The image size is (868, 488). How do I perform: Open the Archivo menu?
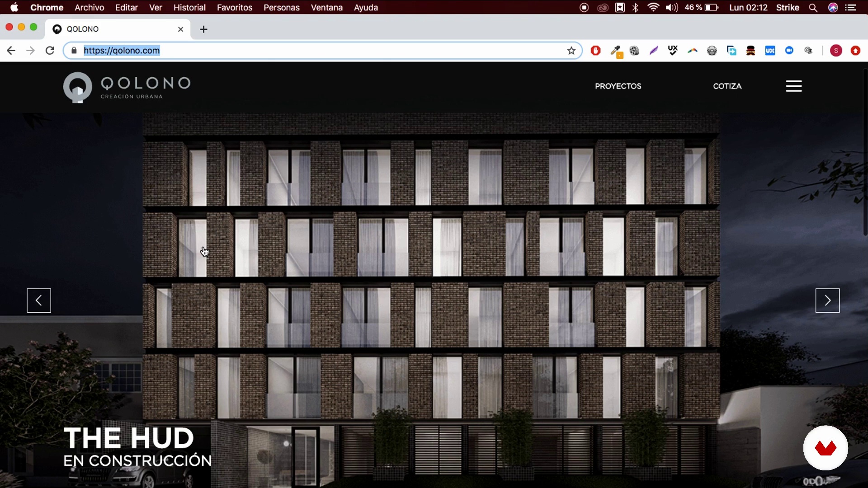click(90, 7)
